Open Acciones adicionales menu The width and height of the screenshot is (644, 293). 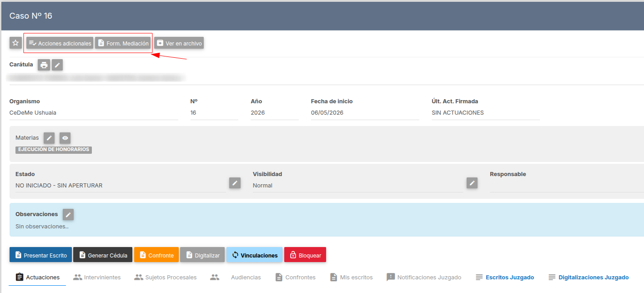(60, 43)
